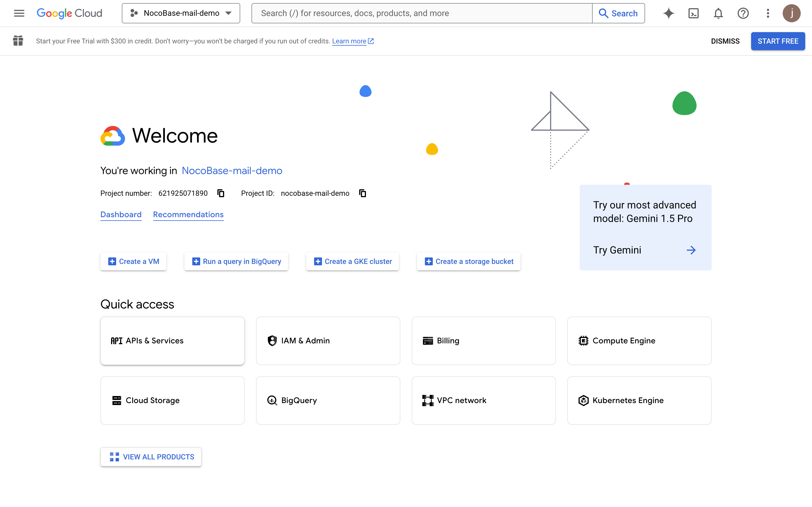Click View All Products button

[x=151, y=457]
